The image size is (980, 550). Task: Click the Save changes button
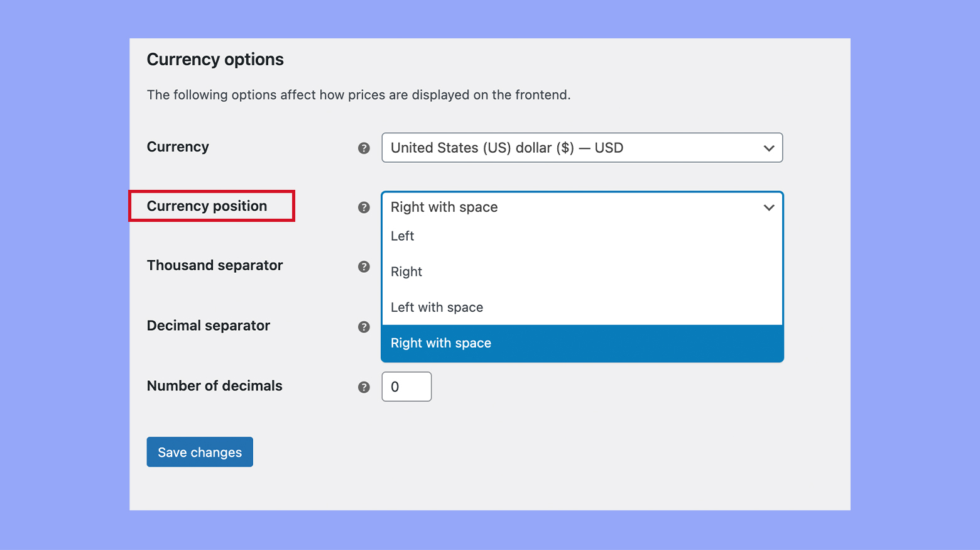click(x=199, y=451)
